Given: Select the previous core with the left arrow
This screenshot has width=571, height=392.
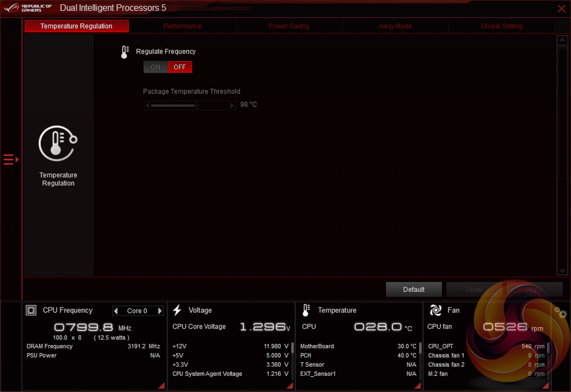Looking at the screenshot, I should pos(116,311).
